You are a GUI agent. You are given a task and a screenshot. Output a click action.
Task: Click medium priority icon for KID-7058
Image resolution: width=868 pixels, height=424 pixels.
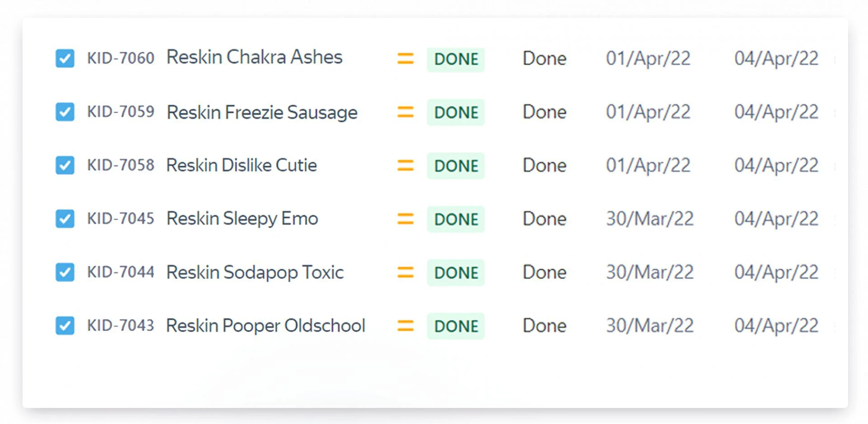405,165
